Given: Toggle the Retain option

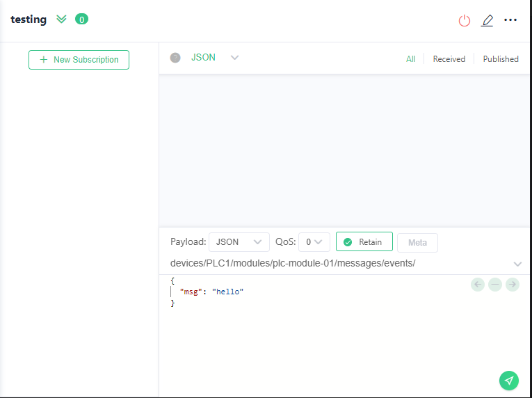Looking at the screenshot, I should (364, 242).
